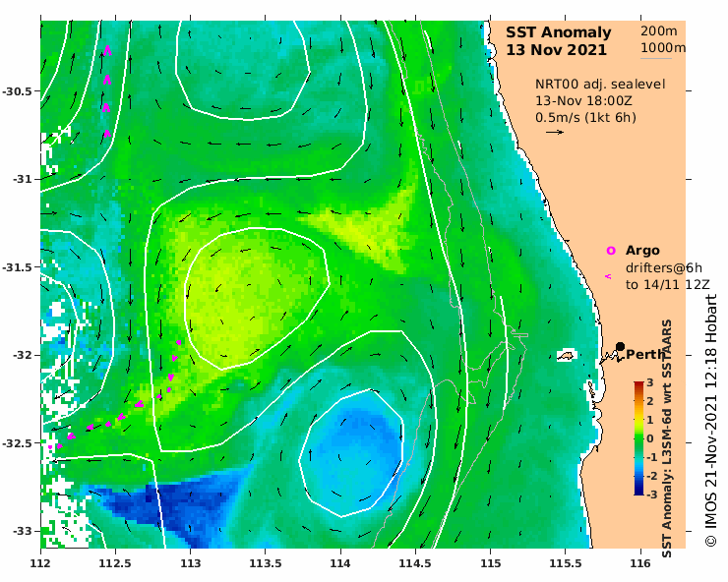Screen dimensions: 728x582
Task: Click the longitude axis label '113.5'
Action: 266,563
